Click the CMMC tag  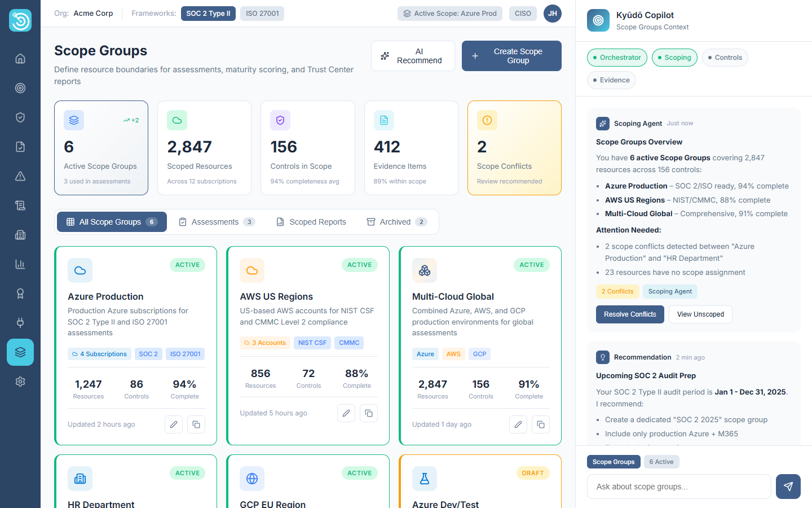349,343
